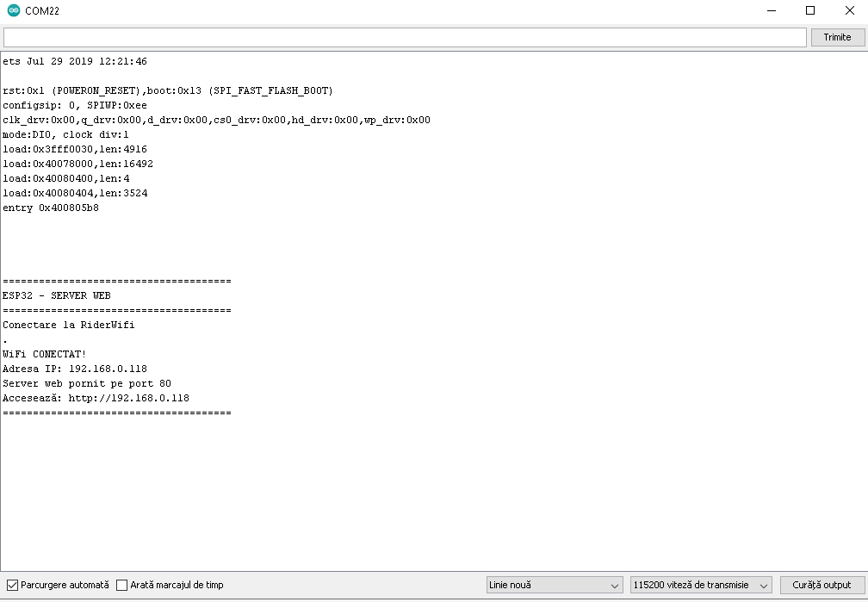Close the COM22 serial monitor
868x602 pixels.
click(x=849, y=11)
